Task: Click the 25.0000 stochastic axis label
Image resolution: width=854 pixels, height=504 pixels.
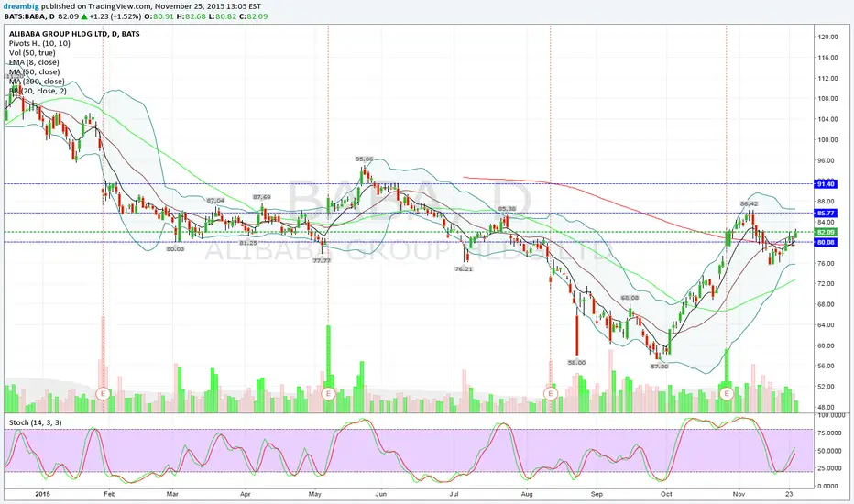Action: click(x=827, y=468)
